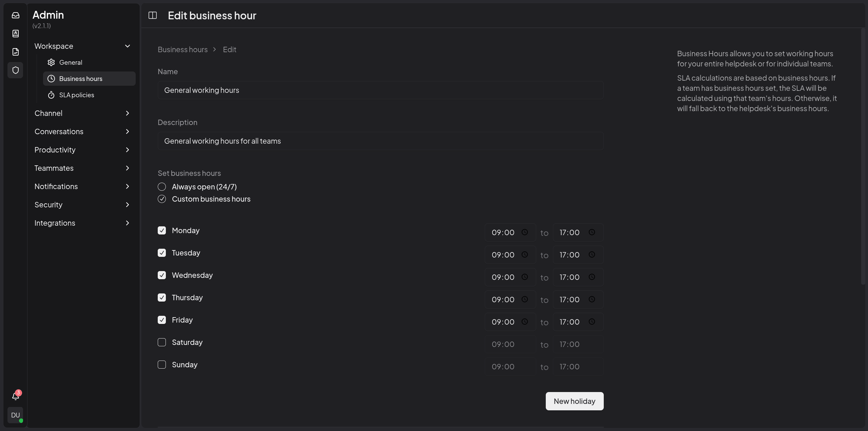Click the Description input field
868x431 pixels.
tap(380, 141)
